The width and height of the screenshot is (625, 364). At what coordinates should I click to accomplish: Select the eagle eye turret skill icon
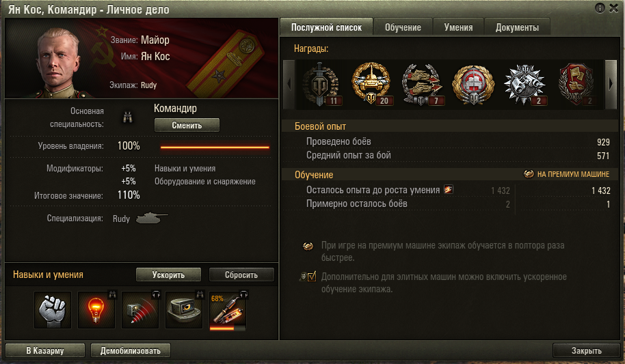(184, 310)
